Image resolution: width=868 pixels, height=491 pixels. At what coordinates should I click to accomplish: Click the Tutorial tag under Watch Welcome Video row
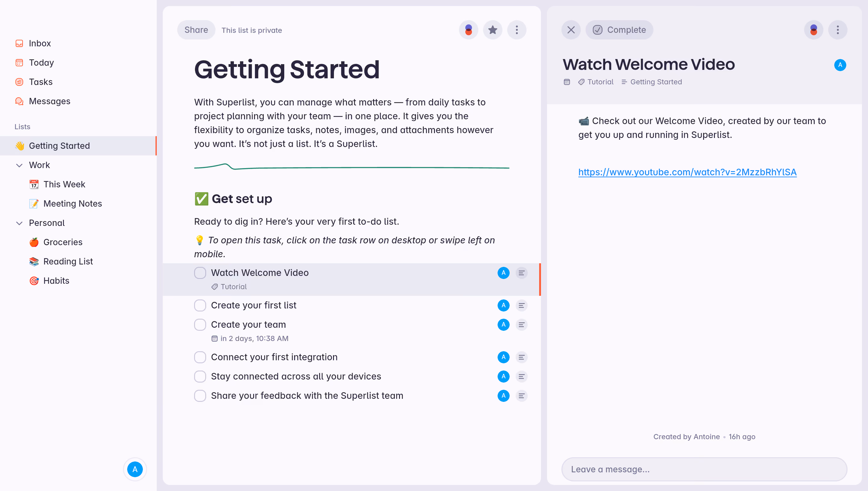[x=229, y=287]
